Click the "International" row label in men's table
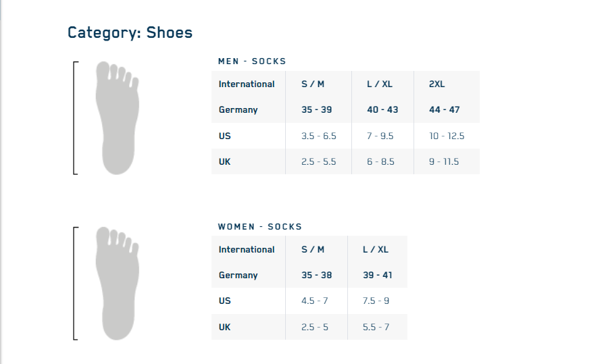 tap(247, 84)
